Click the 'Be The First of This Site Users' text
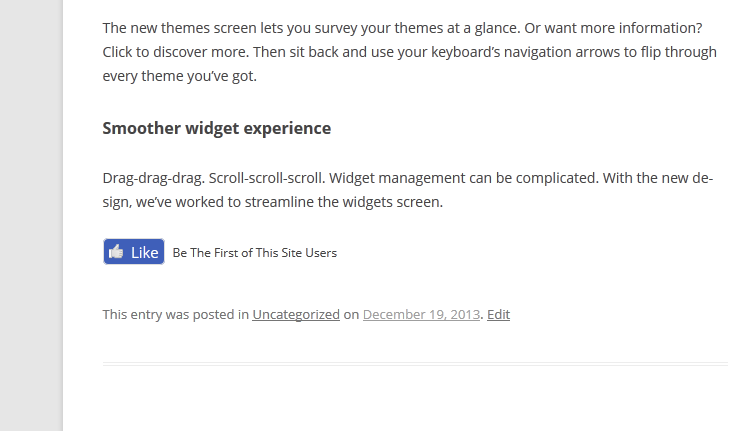The image size is (742, 431). pos(255,253)
